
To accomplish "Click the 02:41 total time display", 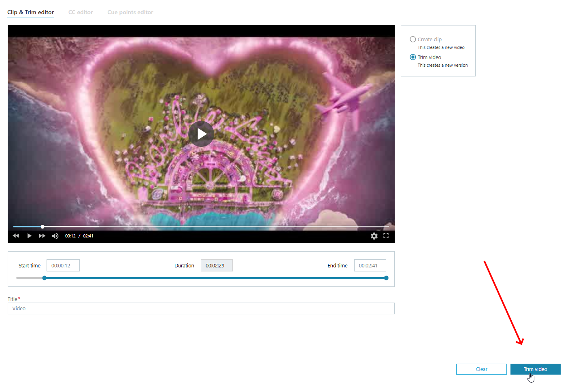I will tap(88, 236).
